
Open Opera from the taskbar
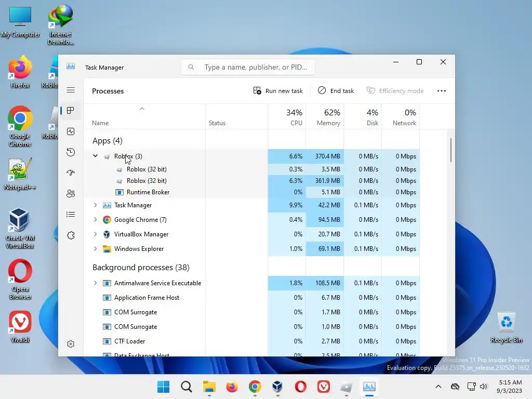301,387
